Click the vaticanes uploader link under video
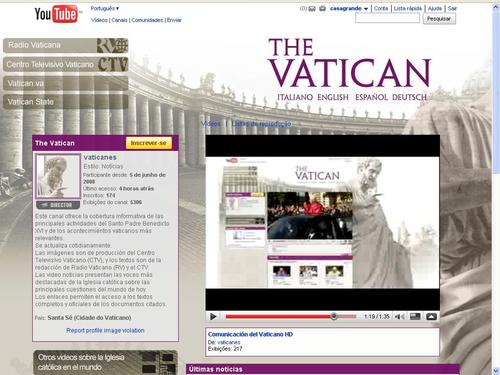Image resolution: width=500 pixels, height=375 pixels. (229, 342)
